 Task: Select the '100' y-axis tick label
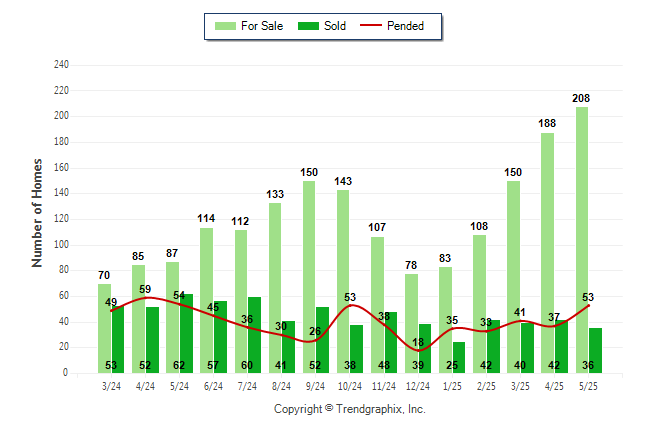pyautogui.click(x=61, y=244)
